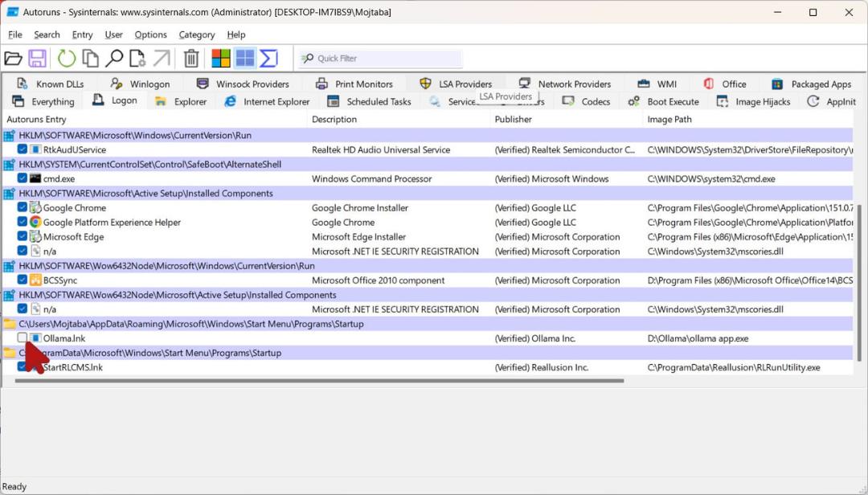Image resolution: width=868 pixels, height=495 pixels.
Task: Uncheck the cmd.exe entry checkbox
Action: pos(23,178)
